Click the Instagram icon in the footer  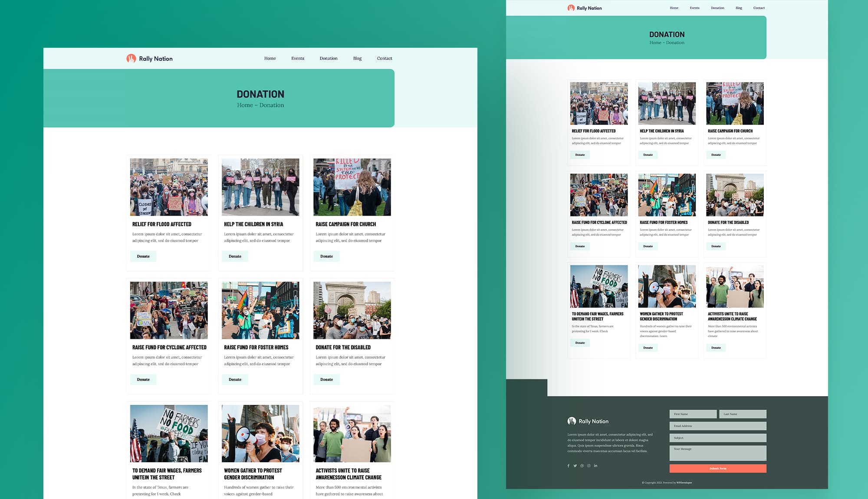589,465
